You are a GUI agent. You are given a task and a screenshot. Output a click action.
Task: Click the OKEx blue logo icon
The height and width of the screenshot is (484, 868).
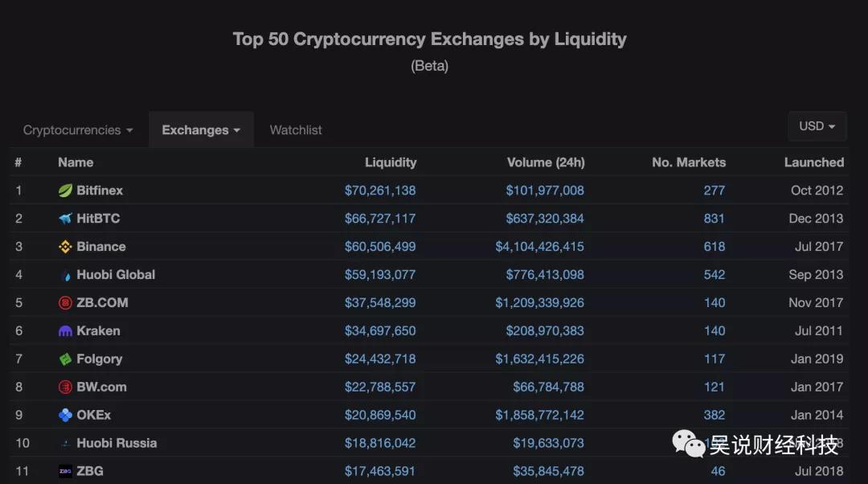point(66,415)
